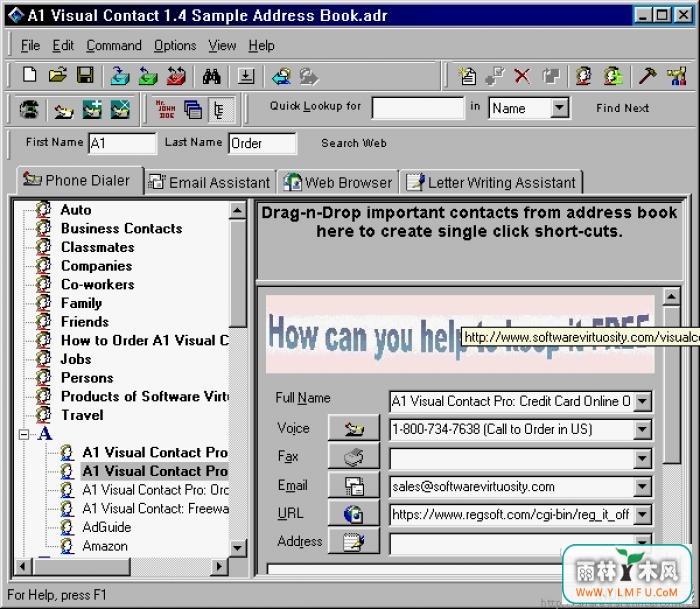Open the Fax field dropdown arrow

click(642, 458)
